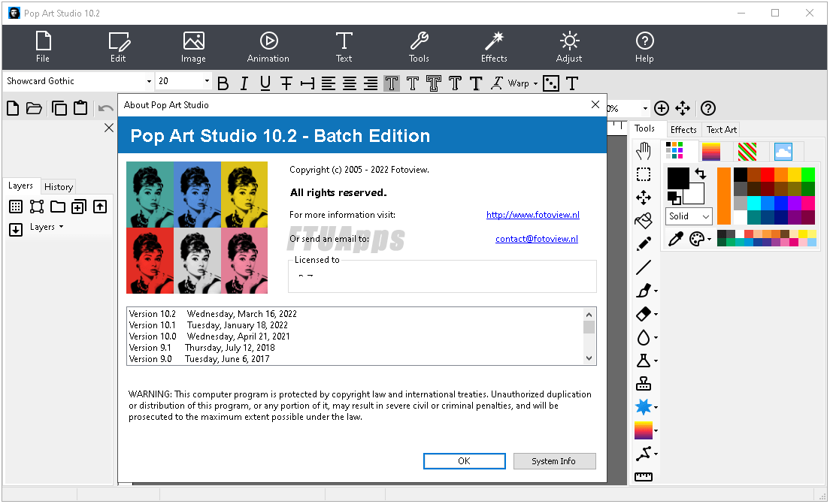The height and width of the screenshot is (504, 830).
Task: Switch to the History tab
Action: tap(58, 187)
